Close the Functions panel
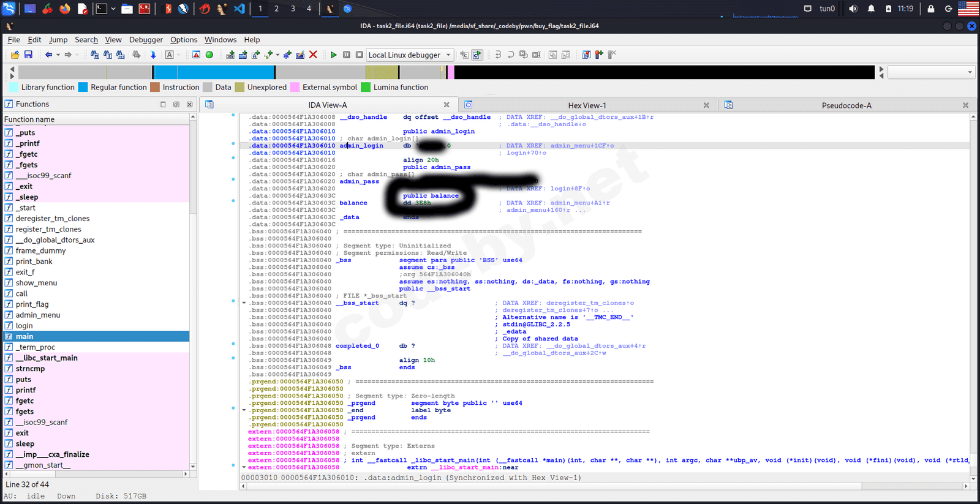980x504 pixels. point(189,104)
